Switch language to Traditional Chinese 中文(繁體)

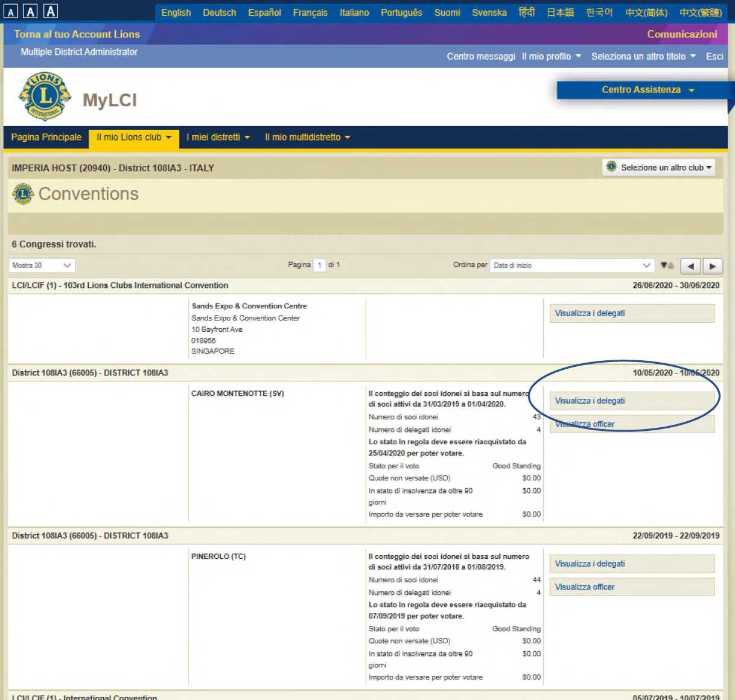pos(701,13)
